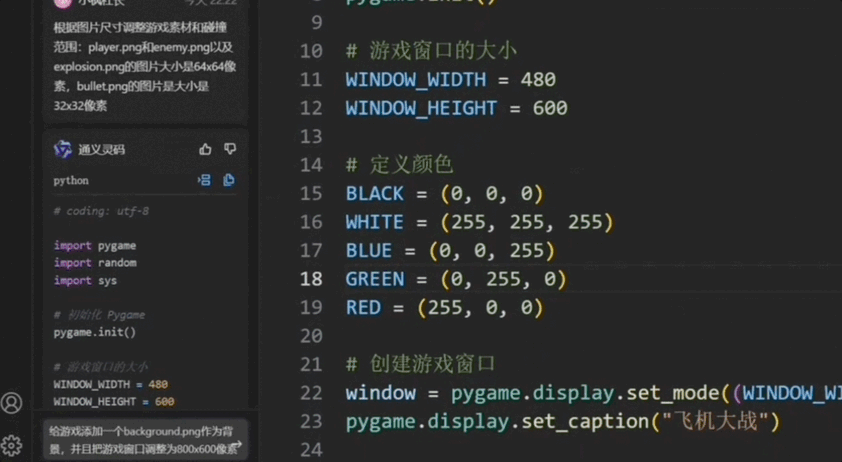Click 'set_mode' on line 22
842x462 pixels.
pos(673,394)
